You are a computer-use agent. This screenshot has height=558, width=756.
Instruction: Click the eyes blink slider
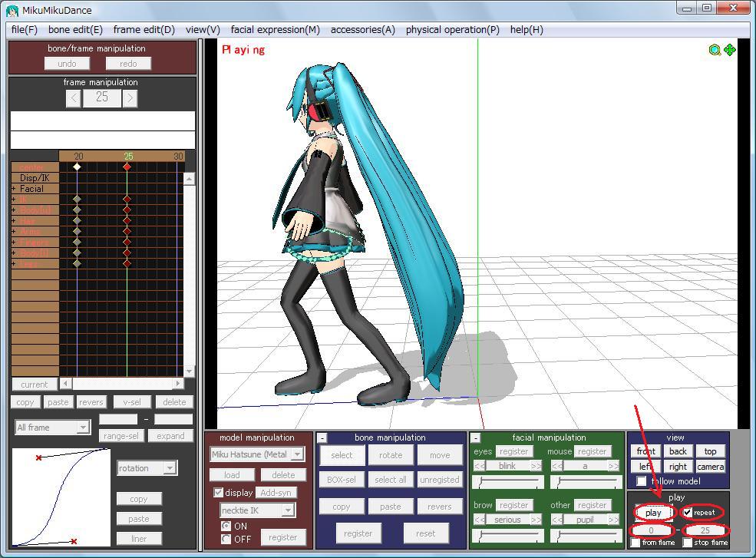[x=509, y=482]
